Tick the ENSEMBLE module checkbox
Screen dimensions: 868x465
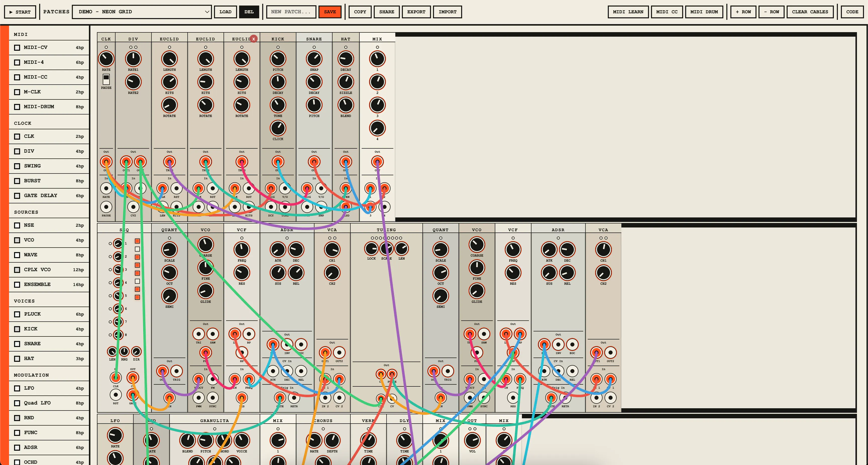pyautogui.click(x=17, y=285)
